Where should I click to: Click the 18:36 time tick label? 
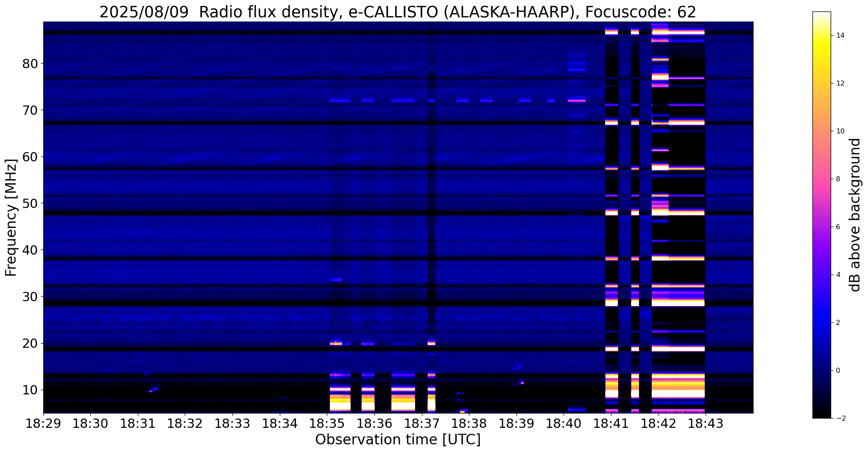tap(374, 424)
